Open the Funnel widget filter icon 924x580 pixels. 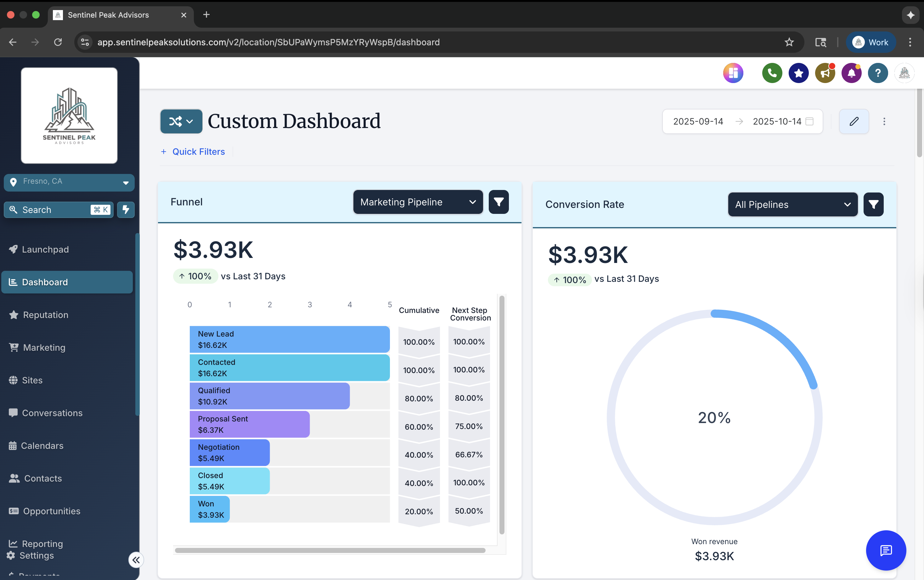499,202
